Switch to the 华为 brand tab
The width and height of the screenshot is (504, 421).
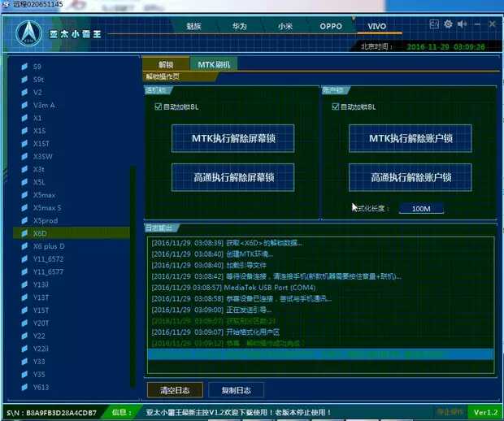click(239, 26)
